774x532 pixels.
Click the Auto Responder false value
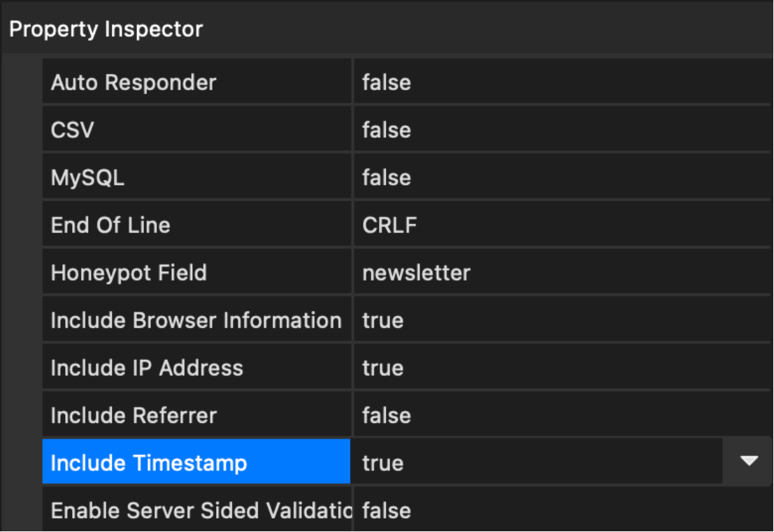coord(387,82)
